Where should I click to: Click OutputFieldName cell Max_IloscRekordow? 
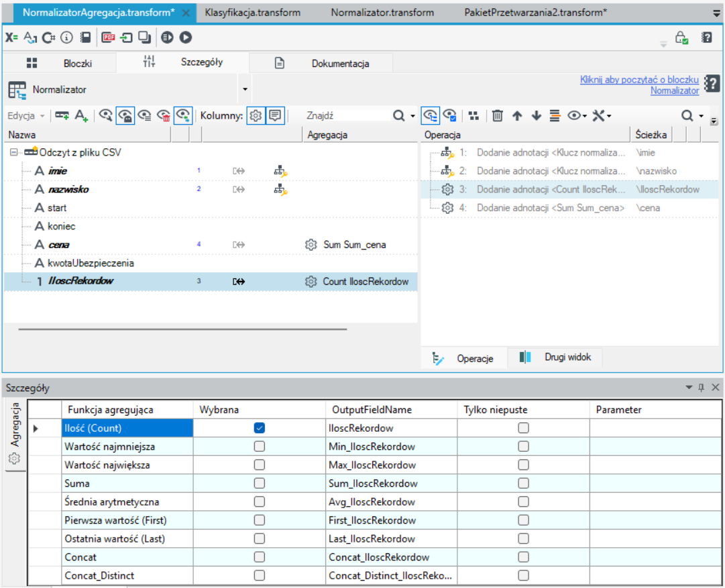[x=391, y=465]
